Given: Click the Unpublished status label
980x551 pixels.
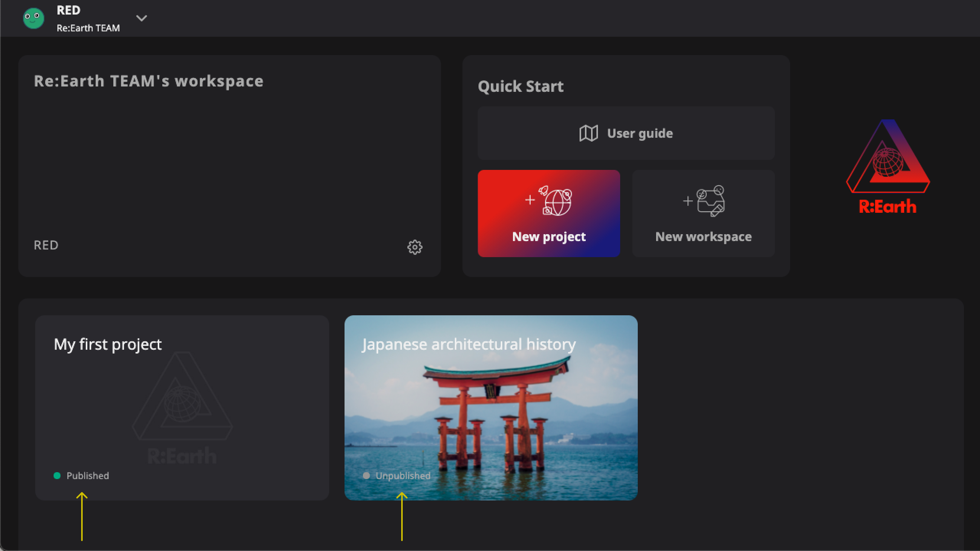Looking at the screenshot, I should point(403,476).
